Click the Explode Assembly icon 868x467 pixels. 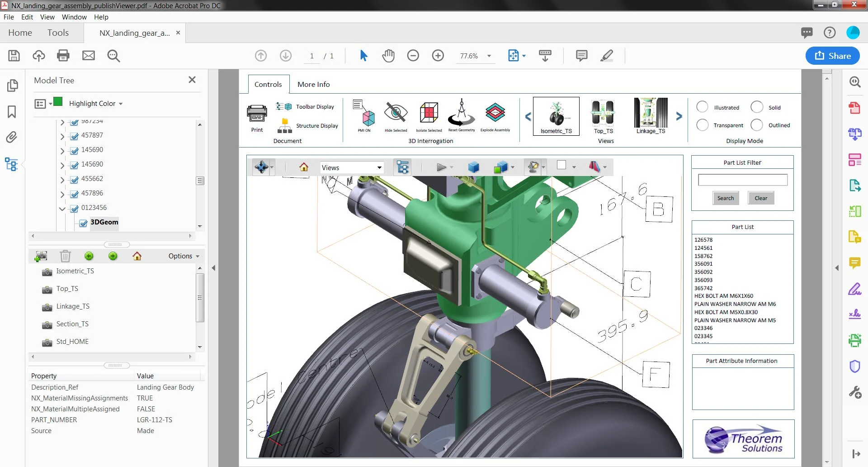pyautogui.click(x=495, y=113)
